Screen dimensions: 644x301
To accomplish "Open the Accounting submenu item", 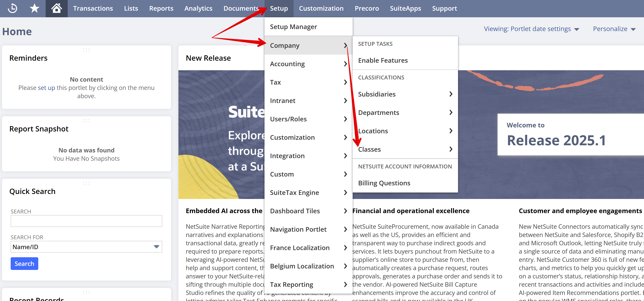I will coord(287,64).
